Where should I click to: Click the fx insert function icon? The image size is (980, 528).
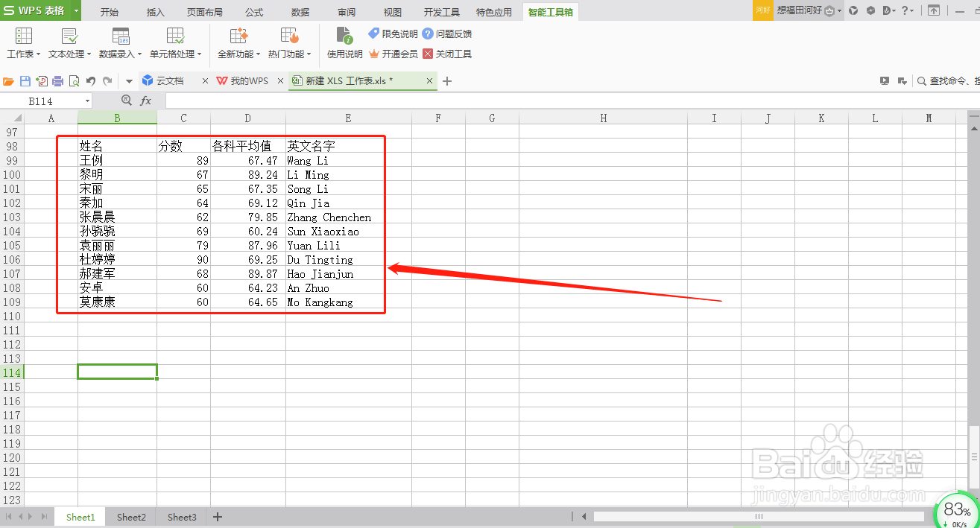[146, 101]
